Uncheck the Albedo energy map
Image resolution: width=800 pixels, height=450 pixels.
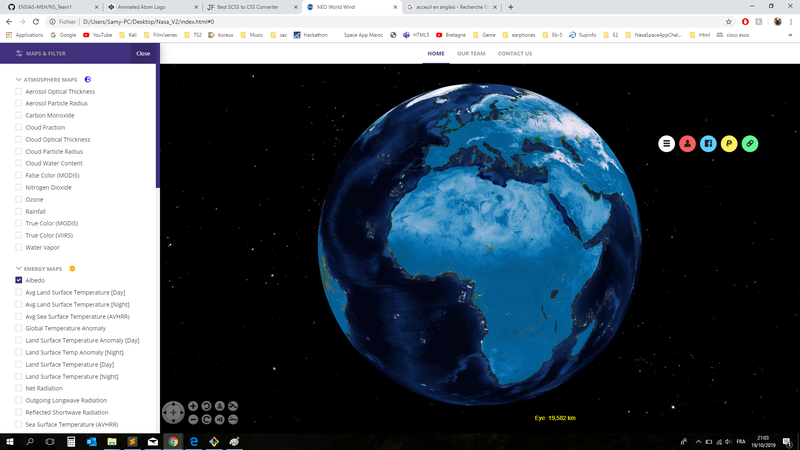click(19, 281)
